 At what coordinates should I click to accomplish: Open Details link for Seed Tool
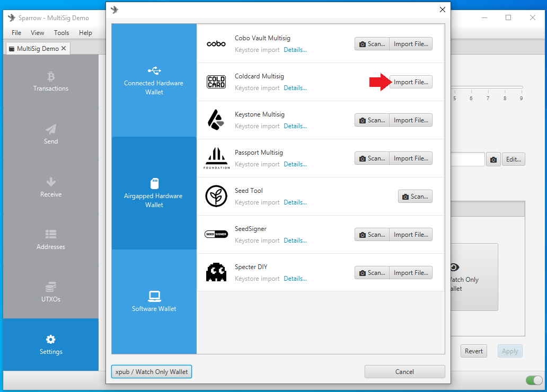pyautogui.click(x=295, y=202)
